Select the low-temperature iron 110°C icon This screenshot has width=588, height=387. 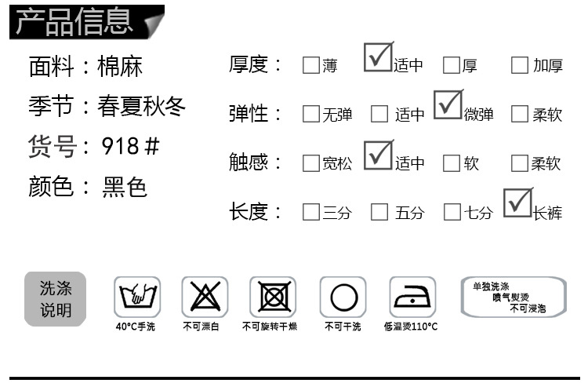tap(412, 297)
